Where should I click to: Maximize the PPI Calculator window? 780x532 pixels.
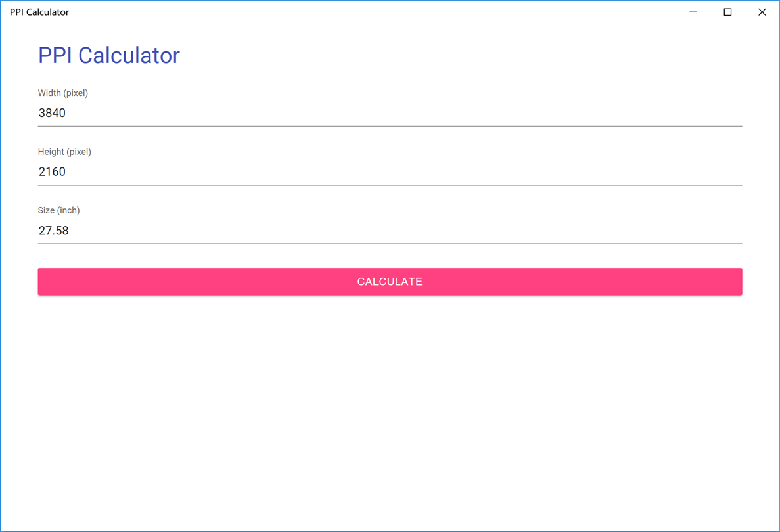(727, 12)
